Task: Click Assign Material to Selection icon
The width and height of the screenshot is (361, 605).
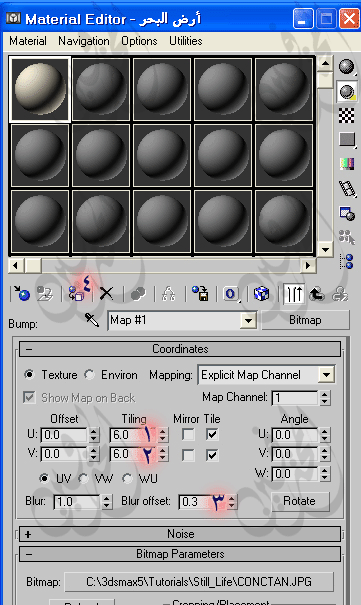Action: pyautogui.click(x=77, y=294)
